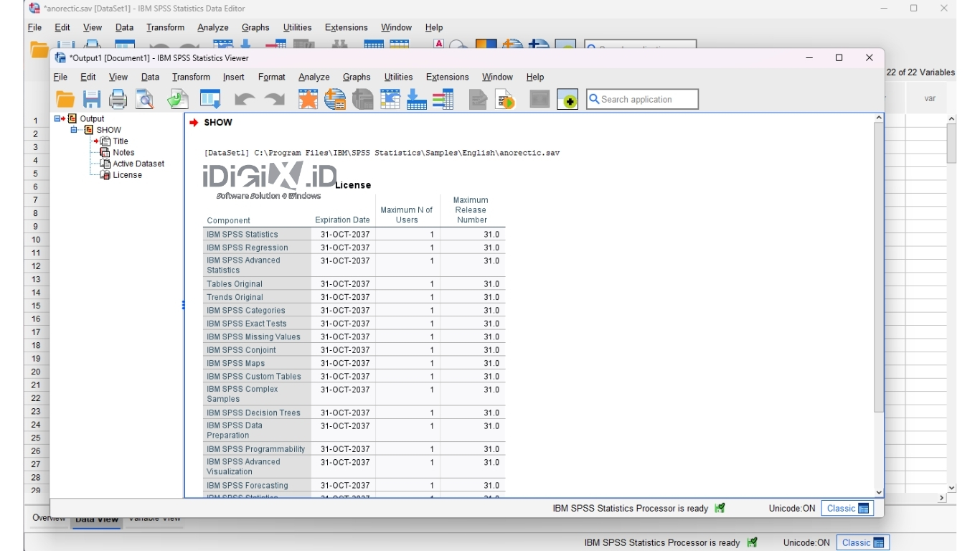Export the output using the green arrow document icon
The image size is (980, 551).
[x=177, y=100]
